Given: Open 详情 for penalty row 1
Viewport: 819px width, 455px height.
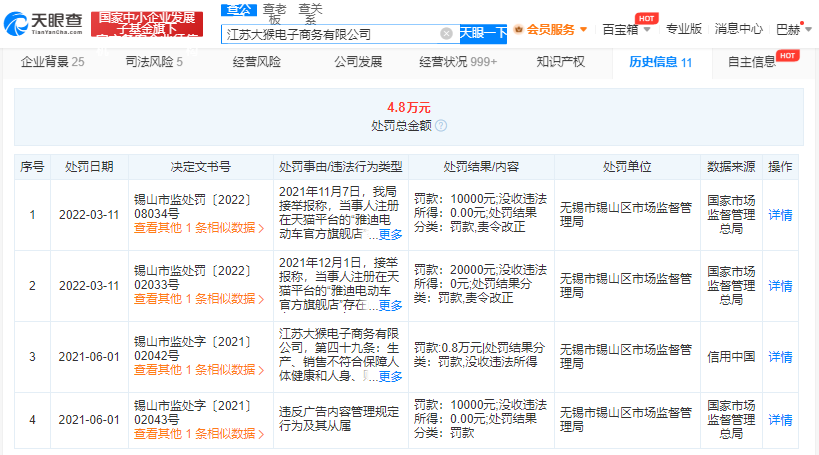Looking at the screenshot, I should point(779,215).
